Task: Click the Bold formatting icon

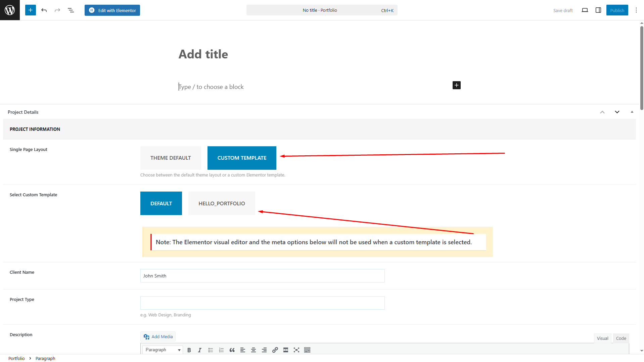Action: 189,350
